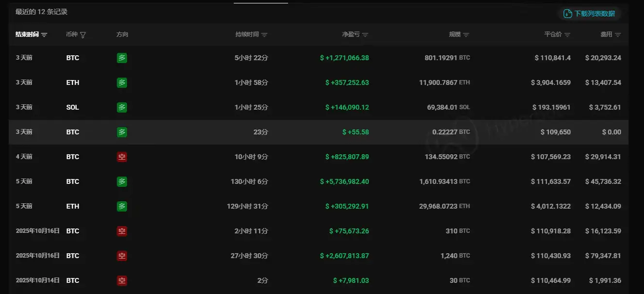Sort records by 持续时间 sort icon
Image resolution: width=644 pixels, height=294 pixels.
point(264,35)
